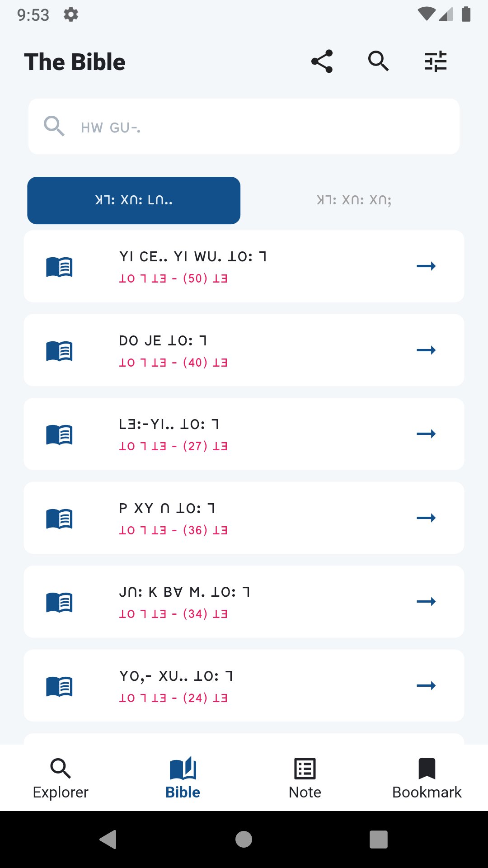Open the book entry with 24 chapters
The height and width of the screenshot is (868, 488).
tap(244, 686)
